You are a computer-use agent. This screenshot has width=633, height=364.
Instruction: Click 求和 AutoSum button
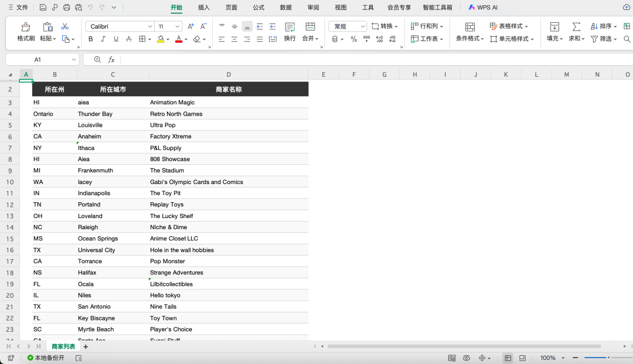coord(577,32)
